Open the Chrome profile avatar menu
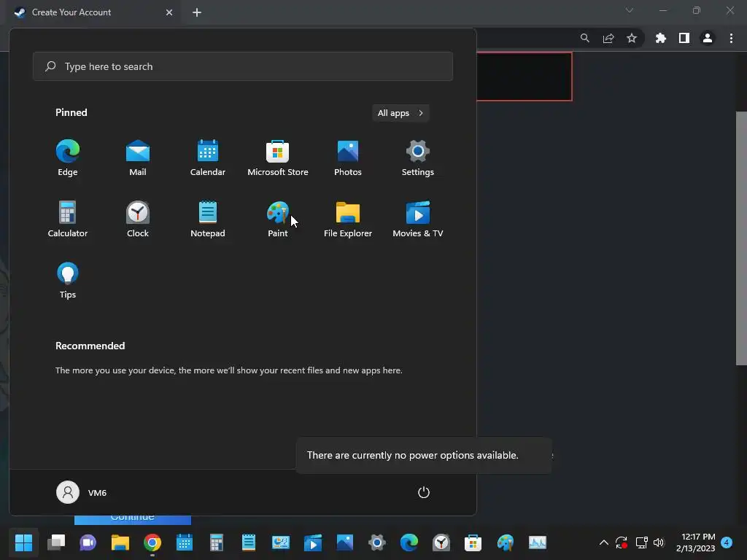747x560 pixels. tap(708, 38)
